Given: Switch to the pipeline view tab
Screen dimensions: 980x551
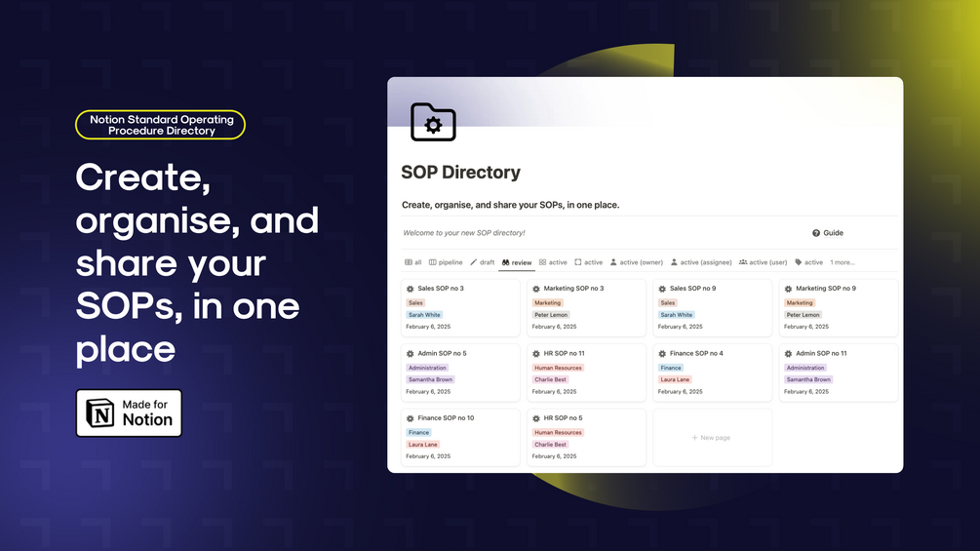Looking at the screenshot, I should coord(446,262).
